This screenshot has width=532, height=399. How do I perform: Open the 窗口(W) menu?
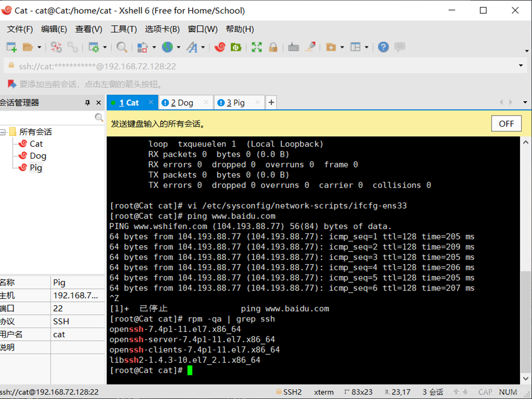(x=202, y=29)
